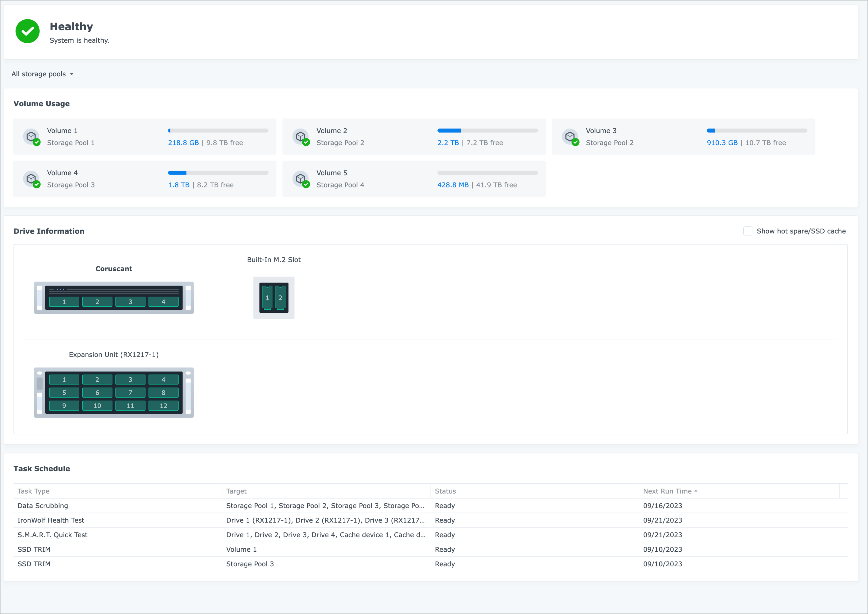868x614 pixels.
Task: Click the Task Type column header
Action: pyautogui.click(x=118, y=491)
